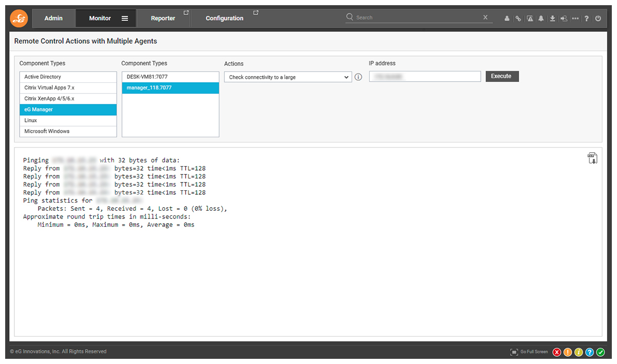The image size is (617, 364).
Task: Click the IP address input field
Action: click(425, 77)
